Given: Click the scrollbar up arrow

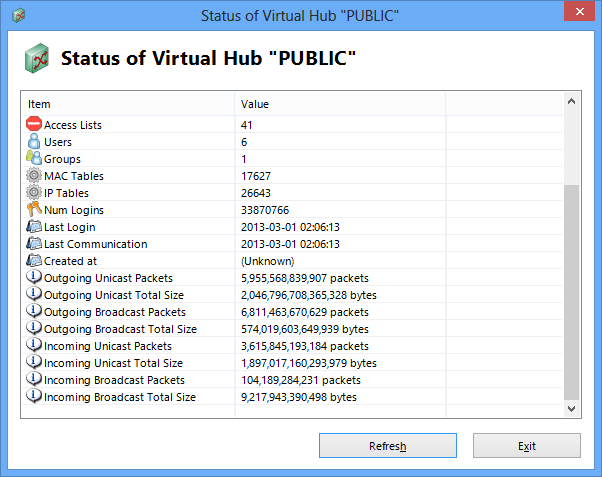Looking at the screenshot, I should coord(571,101).
